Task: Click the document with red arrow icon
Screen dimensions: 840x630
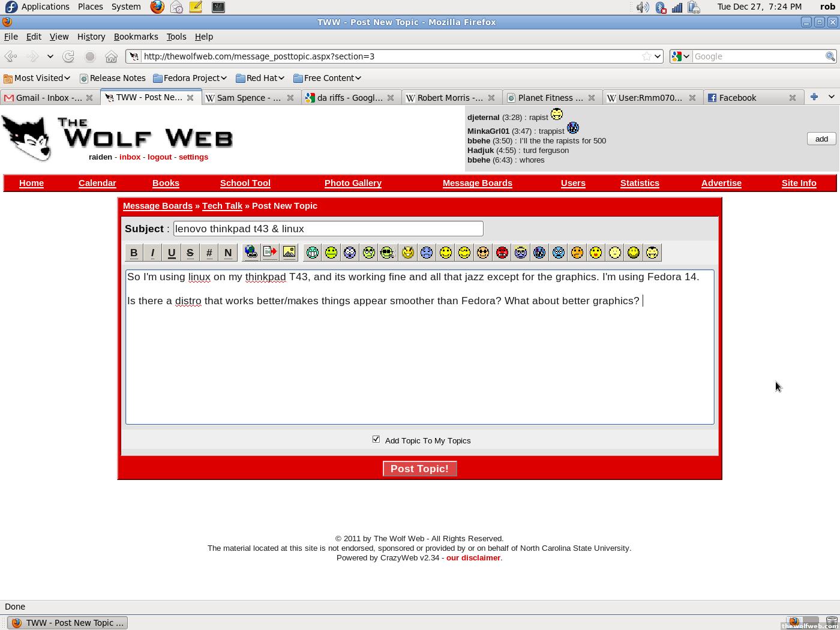Action: click(270, 253)
